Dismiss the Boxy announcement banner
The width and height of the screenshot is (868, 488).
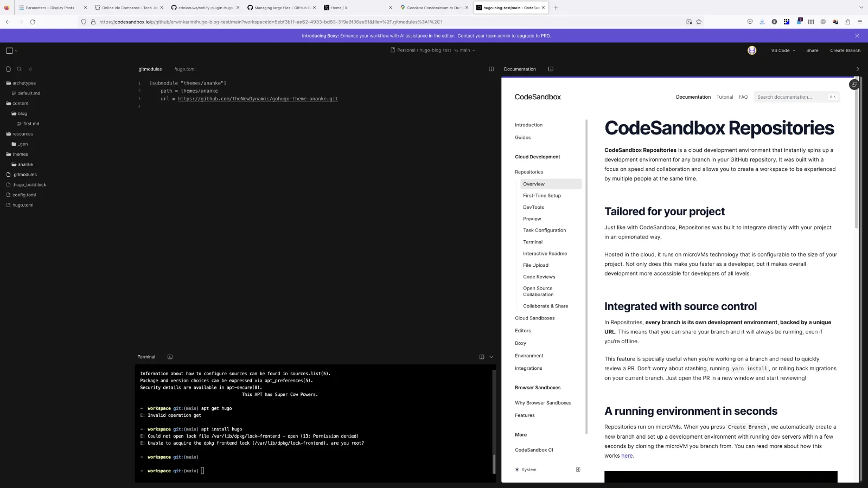[857, 36]
